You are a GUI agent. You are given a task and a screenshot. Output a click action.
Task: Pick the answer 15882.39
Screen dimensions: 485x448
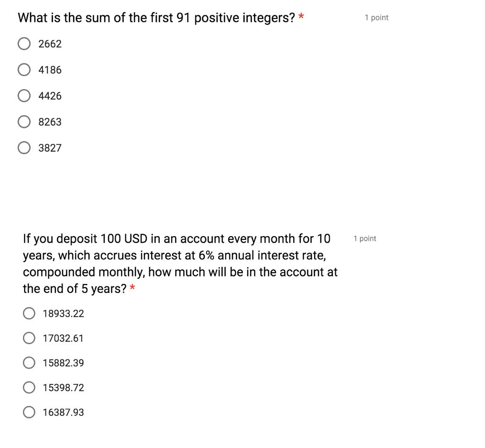(29, 363)
